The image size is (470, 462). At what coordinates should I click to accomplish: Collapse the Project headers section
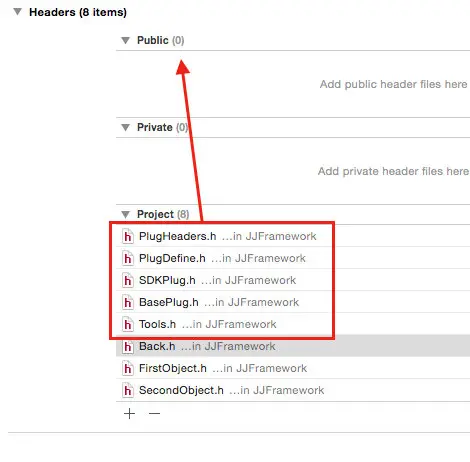point(125,214)
